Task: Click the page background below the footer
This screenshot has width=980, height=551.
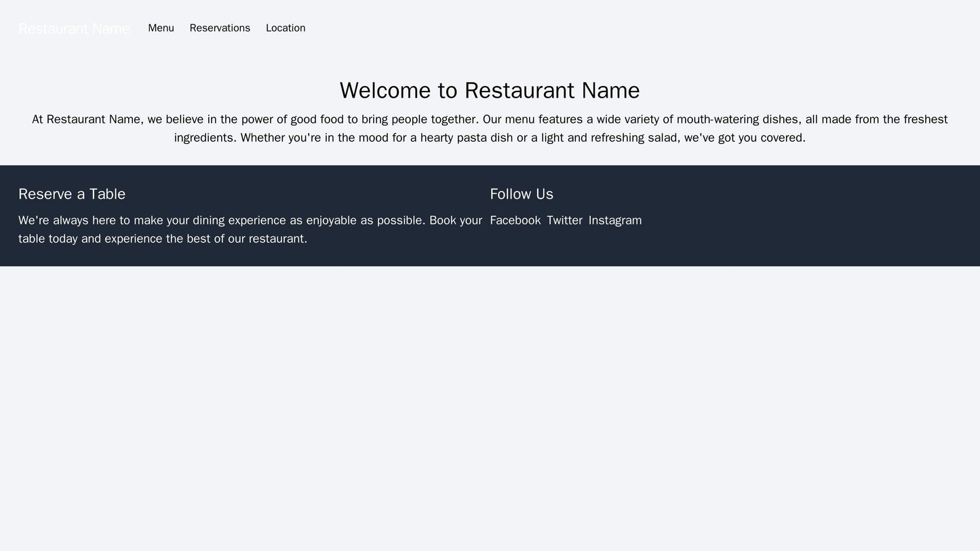Action: coord(490,339)
